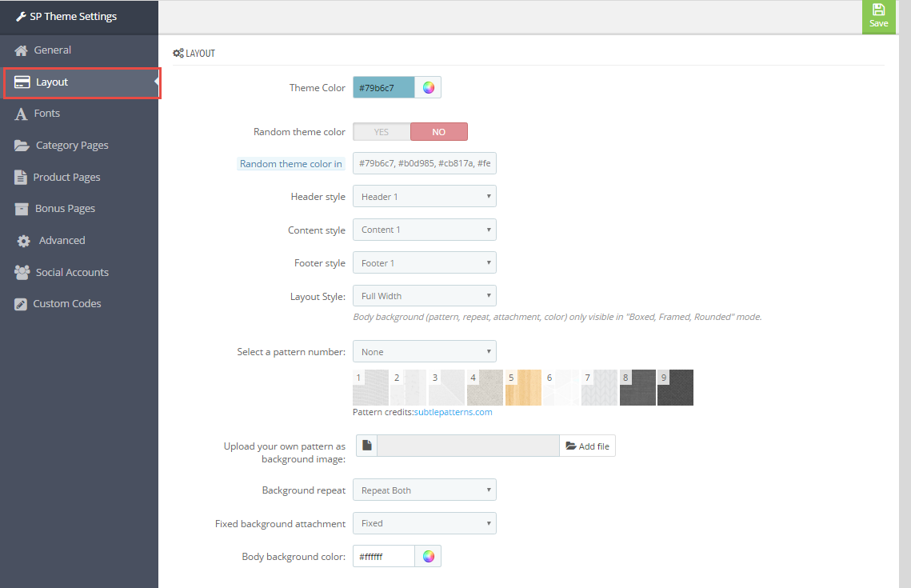Click the Body background color #ffffff field
The image size is (911, 588).
coord(384,557)
